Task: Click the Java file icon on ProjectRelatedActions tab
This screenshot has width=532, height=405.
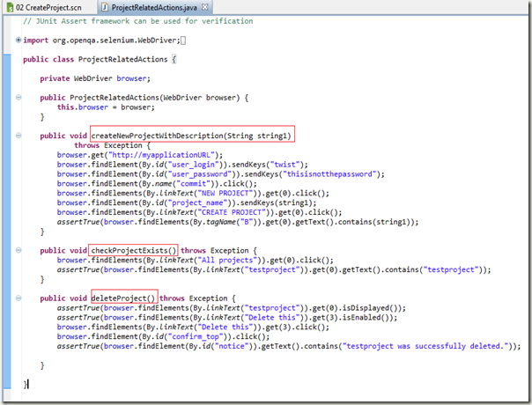Action: click(104, 7)
